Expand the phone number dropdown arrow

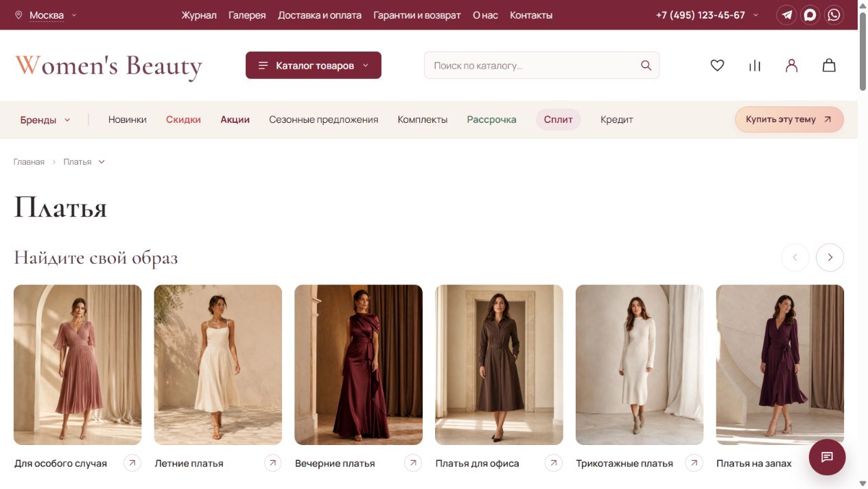756,15
